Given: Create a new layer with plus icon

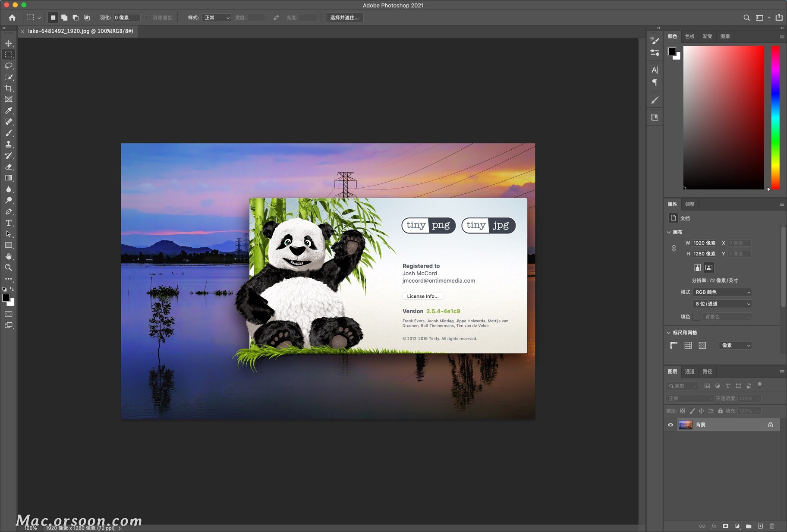Looking at the screenshot, I should pyautogui.click(x=760, y=526).
